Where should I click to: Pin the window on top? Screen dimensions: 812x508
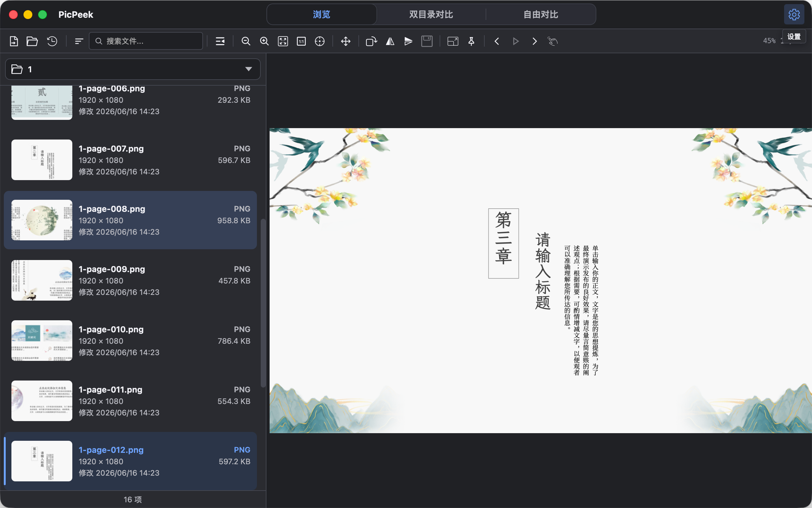tap(472, 41)
